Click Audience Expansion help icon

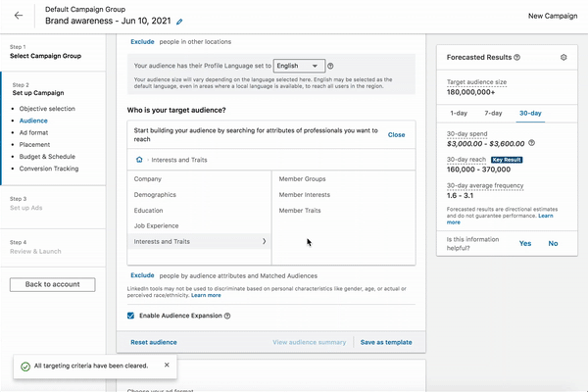pos(227,316)
